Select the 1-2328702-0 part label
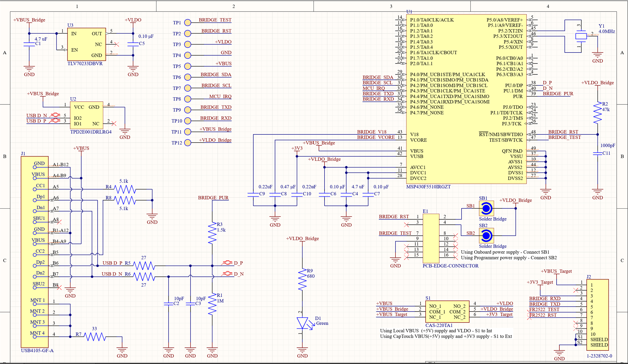 [599, 356]
